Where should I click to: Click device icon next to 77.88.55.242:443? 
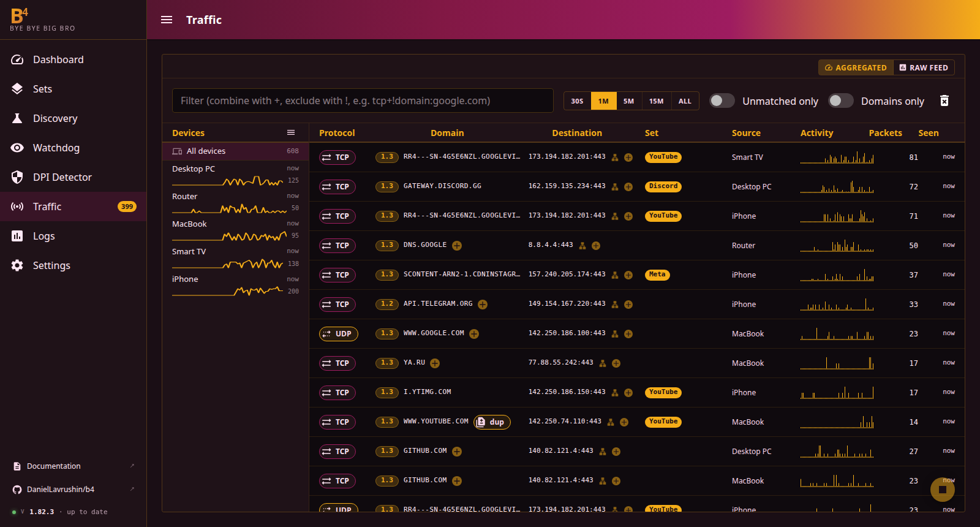point(603,363)
